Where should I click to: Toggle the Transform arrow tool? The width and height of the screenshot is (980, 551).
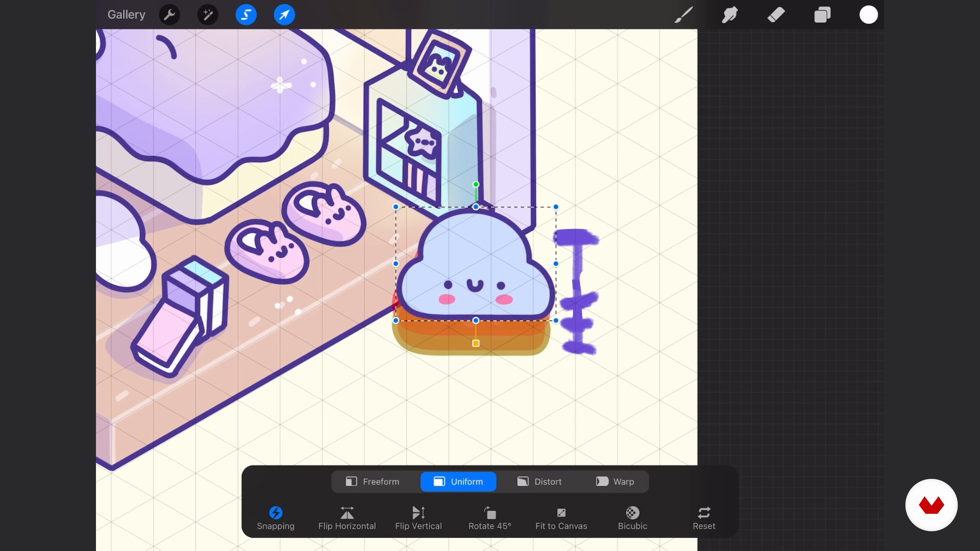284,15
